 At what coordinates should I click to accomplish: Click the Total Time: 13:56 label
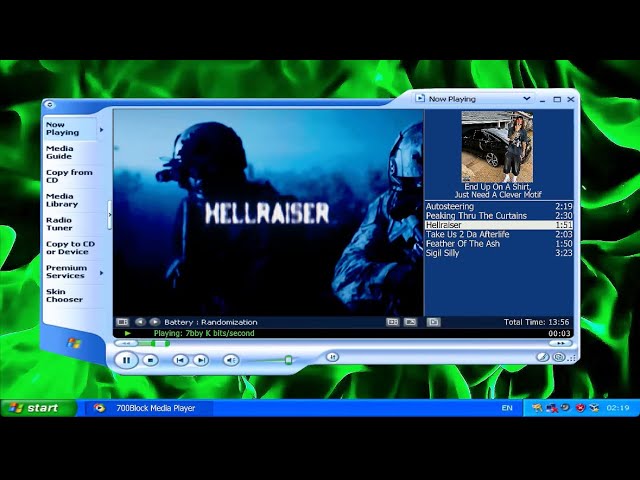point(536,322)
